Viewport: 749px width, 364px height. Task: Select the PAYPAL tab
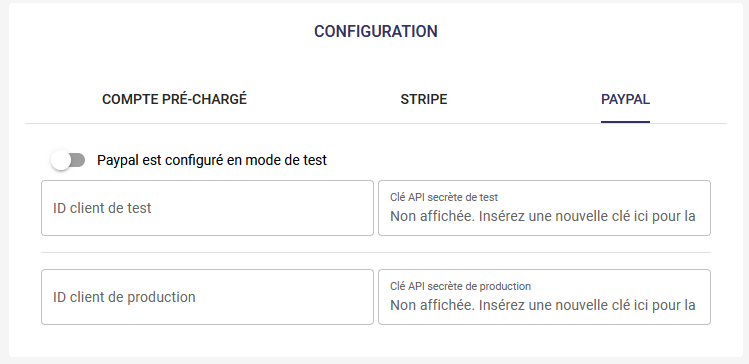click(625, 99)
